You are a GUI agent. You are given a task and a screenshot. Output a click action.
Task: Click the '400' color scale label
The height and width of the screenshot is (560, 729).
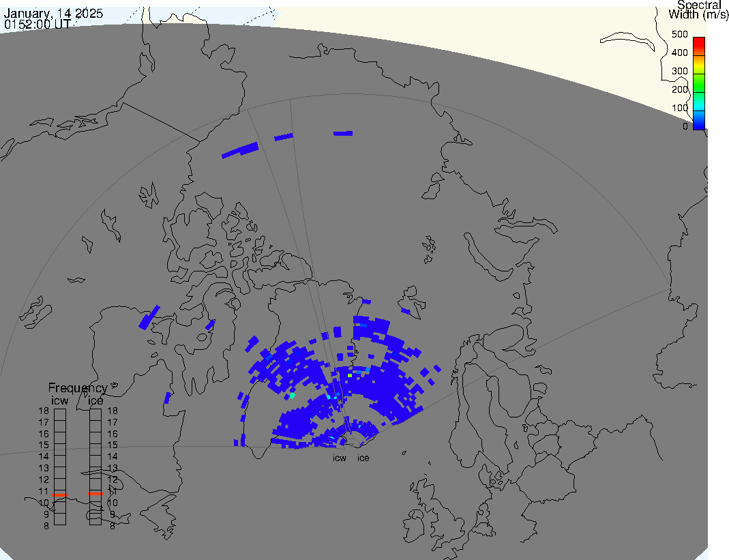(679, 53)
